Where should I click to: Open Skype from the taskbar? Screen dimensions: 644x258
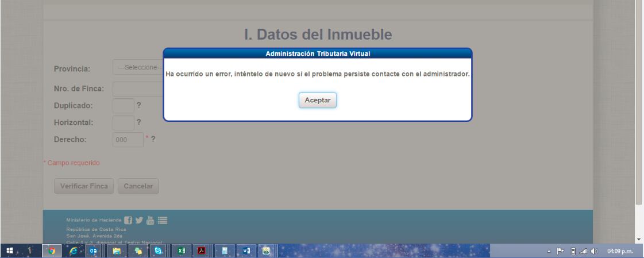point(158,251)
